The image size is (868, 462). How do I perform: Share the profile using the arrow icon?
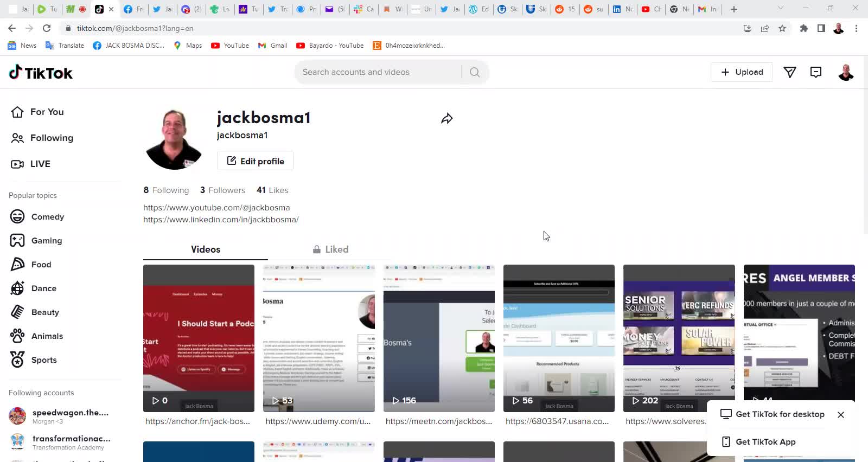(x=446, y=119)
